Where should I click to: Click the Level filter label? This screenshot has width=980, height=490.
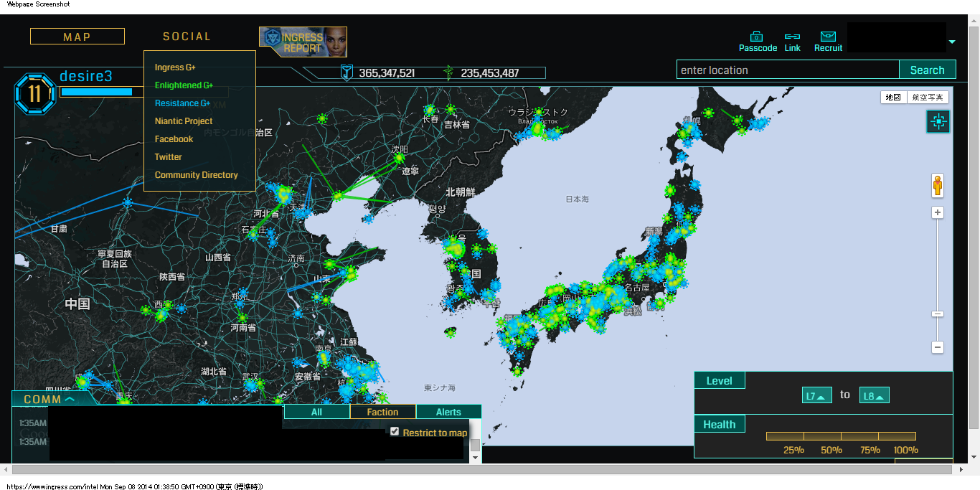point(719,381)
